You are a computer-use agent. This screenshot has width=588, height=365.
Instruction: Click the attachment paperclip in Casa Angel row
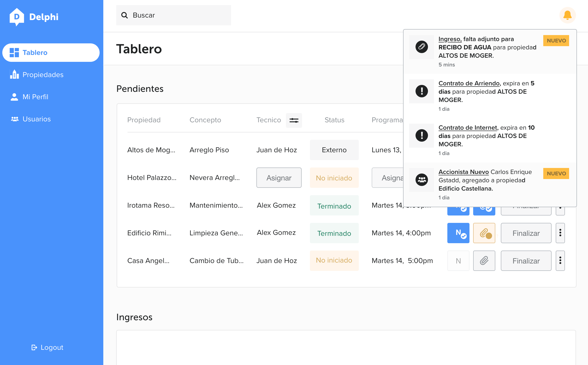tap(484, 260)
